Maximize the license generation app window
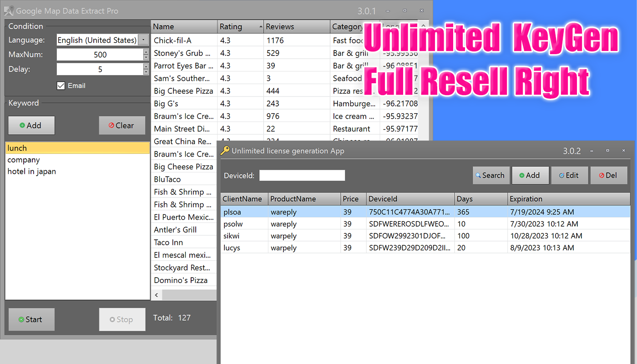 (x=607, y=151)
